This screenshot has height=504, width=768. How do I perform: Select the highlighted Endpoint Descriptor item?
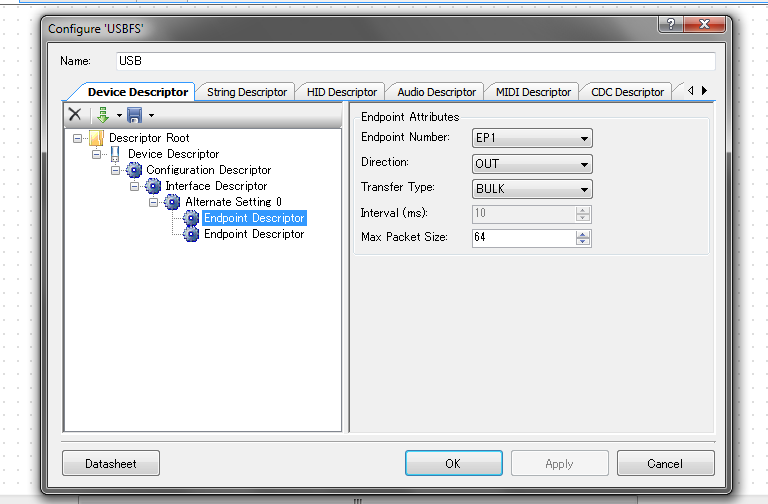254,218
